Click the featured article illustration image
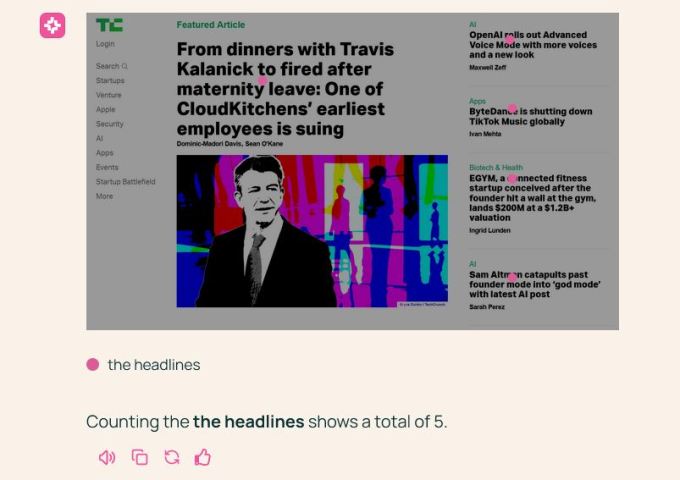Image resolution: width=680 pixels, height=480 pixels. pos(312,231)
